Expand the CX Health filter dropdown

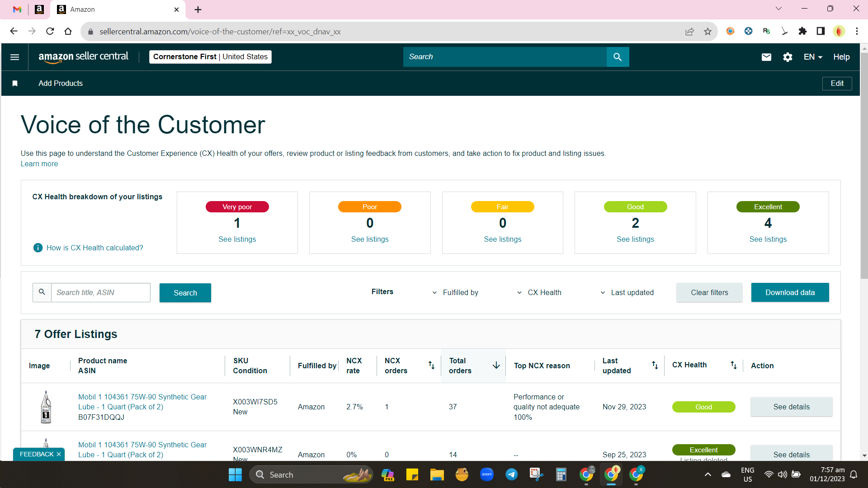coord(539,292)
